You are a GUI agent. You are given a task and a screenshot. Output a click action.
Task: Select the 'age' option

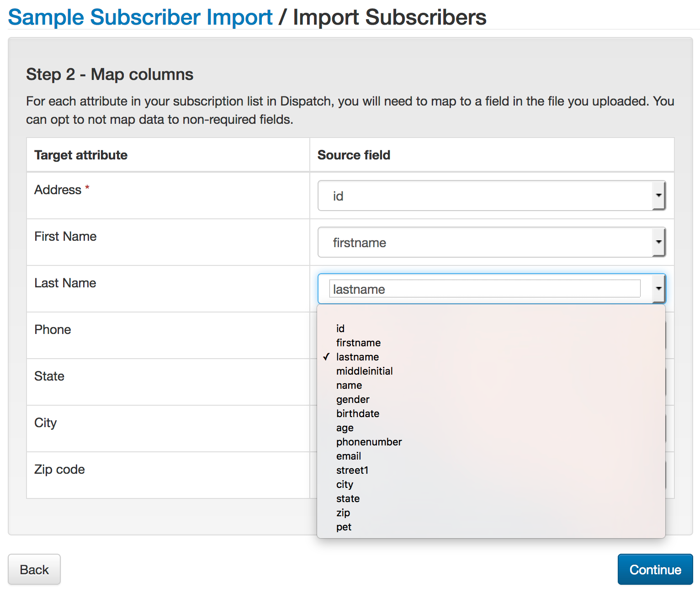pos(345,428)
